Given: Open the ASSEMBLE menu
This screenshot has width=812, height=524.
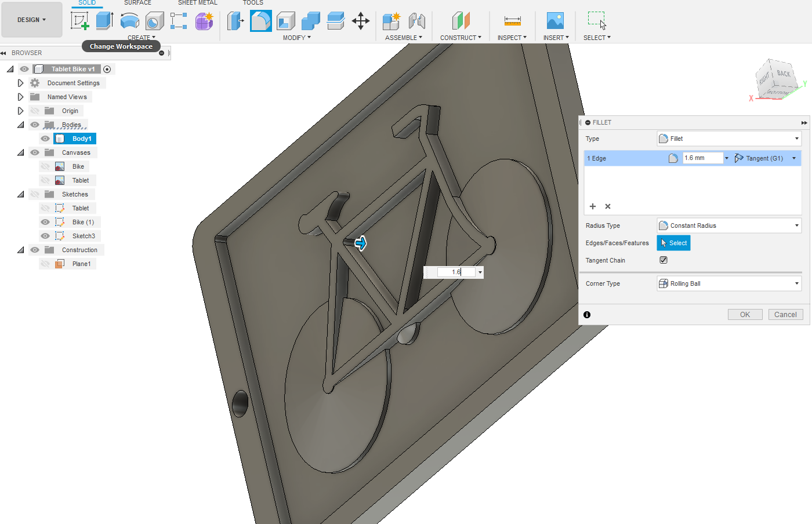Looking at the screenshot, I should coord(404,38).
